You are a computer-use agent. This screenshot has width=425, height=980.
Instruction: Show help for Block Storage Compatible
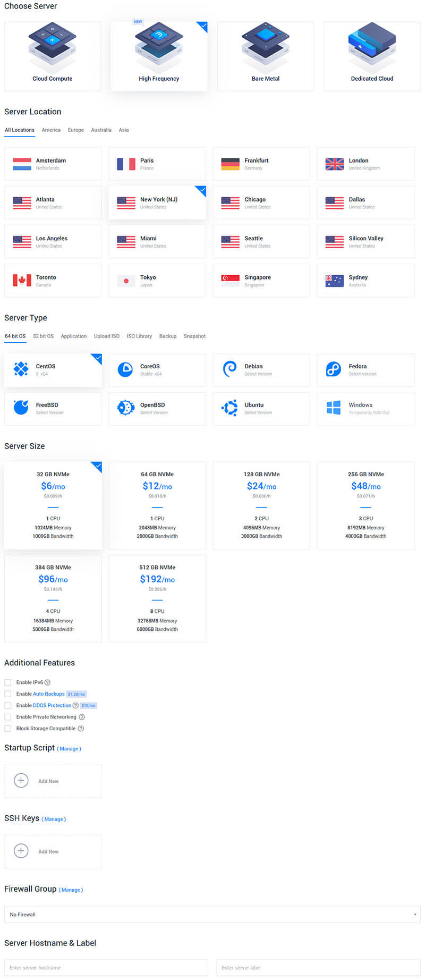[x=81, y=729]
